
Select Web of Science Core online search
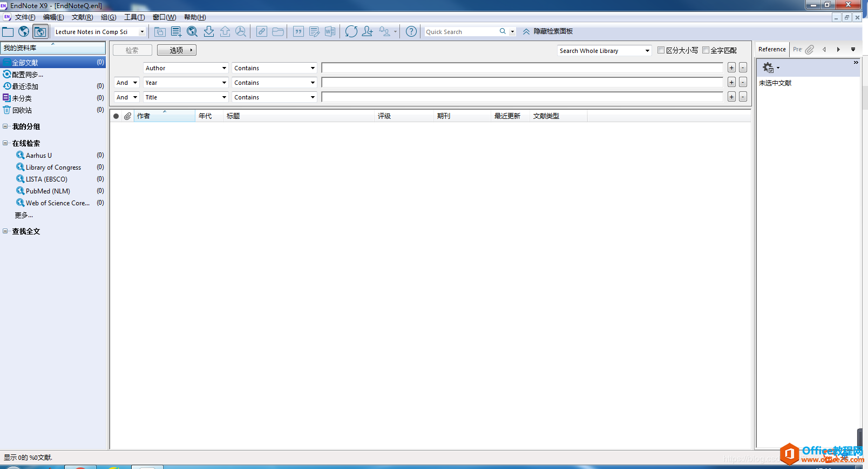(x=57, y=203)
